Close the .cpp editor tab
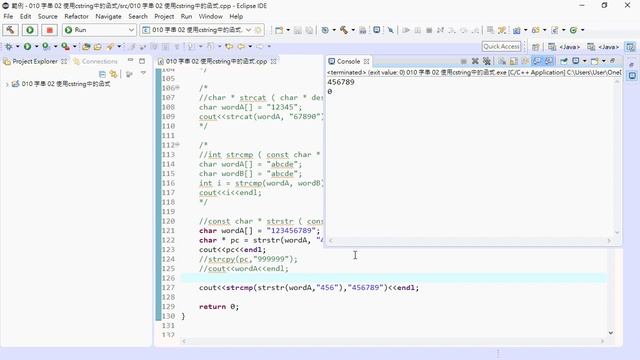Image resolution: width=640 pixels, height=360 pixels. 273,61
